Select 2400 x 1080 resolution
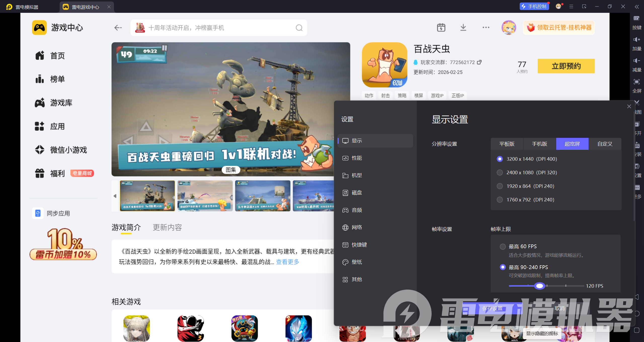Viewport: 644px width, 342px height. (500, 173)
